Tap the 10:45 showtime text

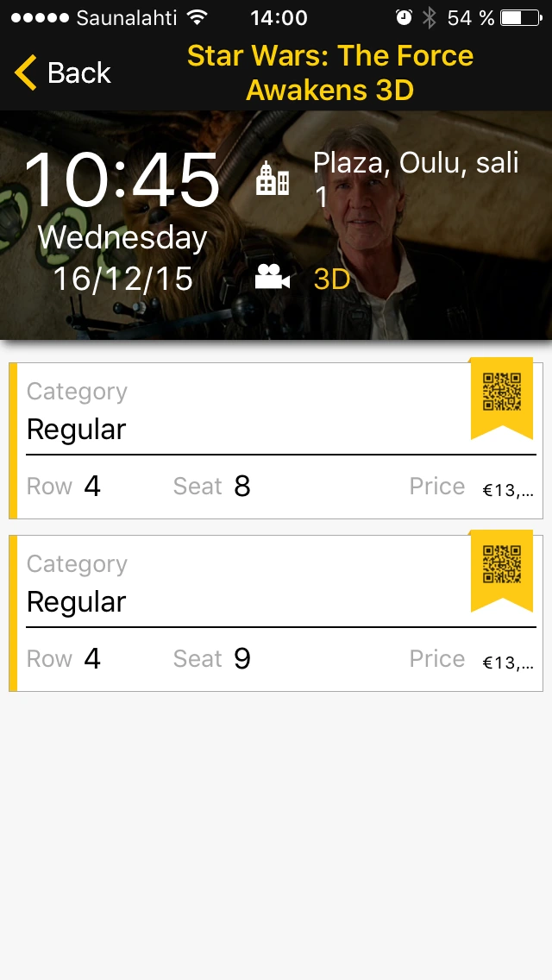point(122,180)
